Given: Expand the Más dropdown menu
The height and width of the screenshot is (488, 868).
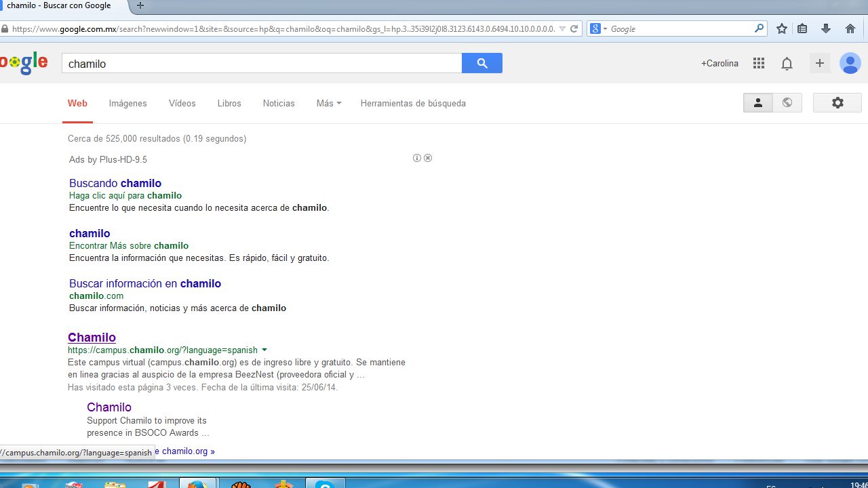Looking at the screenshot, I should click(x=329, y=104).
